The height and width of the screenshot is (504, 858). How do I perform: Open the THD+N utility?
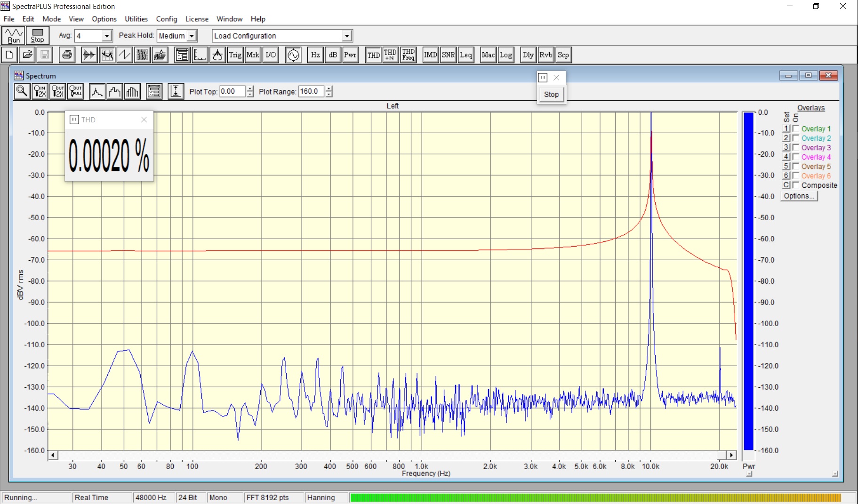[x=390, y=55]
